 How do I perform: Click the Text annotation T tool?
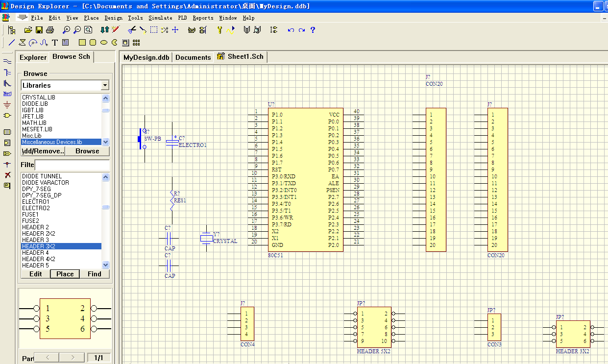click(x=55, y=43)
